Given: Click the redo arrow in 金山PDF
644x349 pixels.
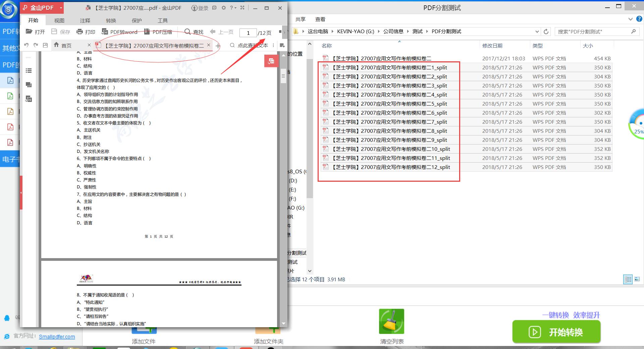Looking at the screenshot, I should (x=36, y=45).
